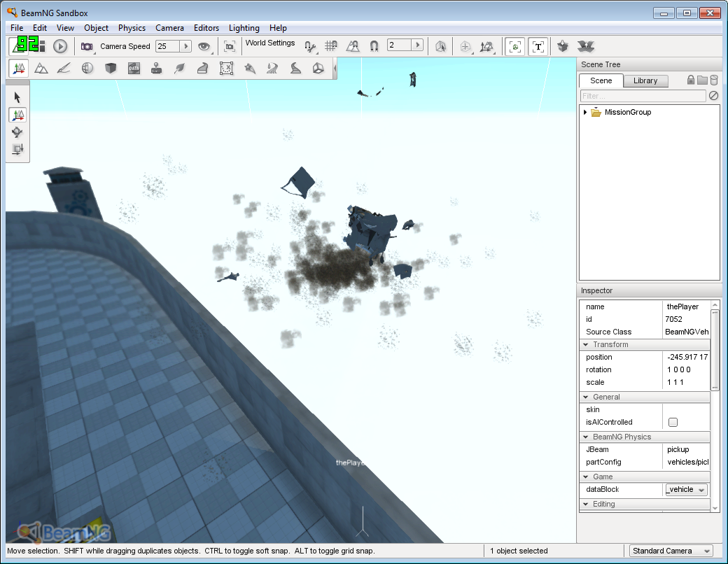728x564 pixels.
Task: Switch to the Library tab
Action: pyautogui.click(x=645, y=80)
